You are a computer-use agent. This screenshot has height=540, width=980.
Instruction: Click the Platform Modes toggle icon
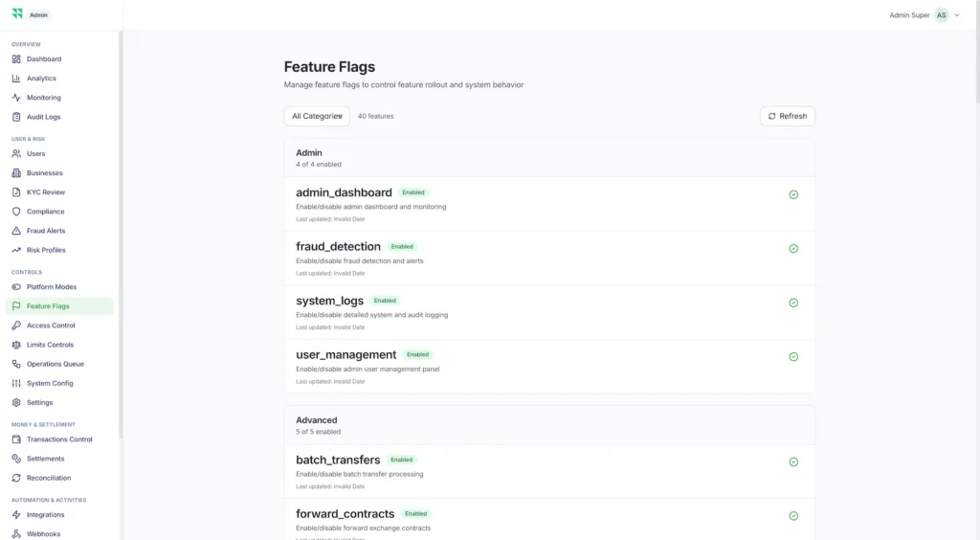[x=16, y=287]
